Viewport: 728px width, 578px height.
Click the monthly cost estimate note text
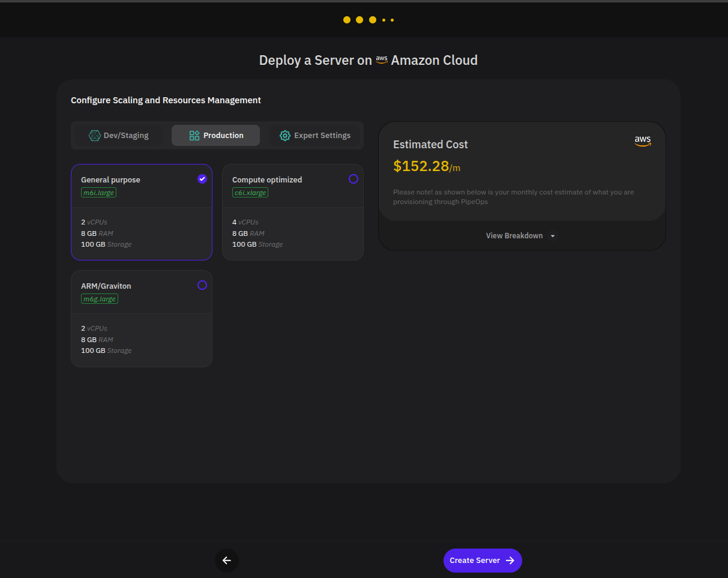pos(513,197)
